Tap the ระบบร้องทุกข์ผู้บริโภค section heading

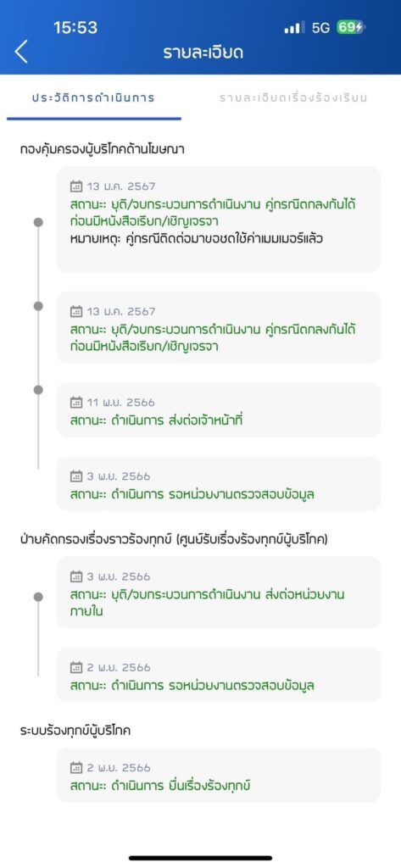click(75, 730)
